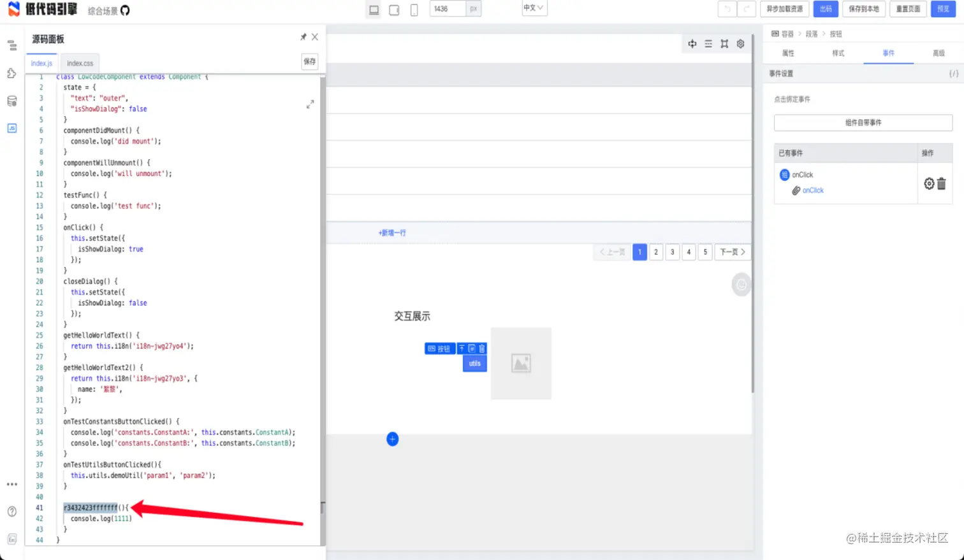Click the three-lines icon in canvas toolbar
Image resolution: width=964 pixels, height=560 pixels.
pyautogui.click(x=708, y=44)
